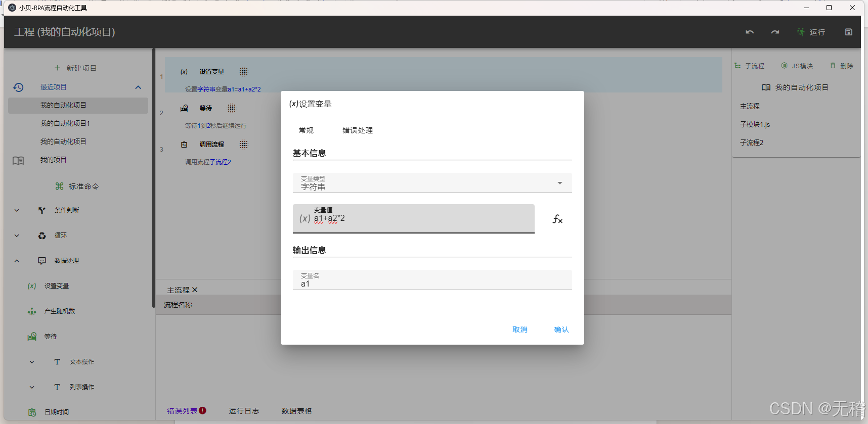Expand the 循环 category chevron
The width and height of the screenshot is (868, 424).
tap(17, 235)
